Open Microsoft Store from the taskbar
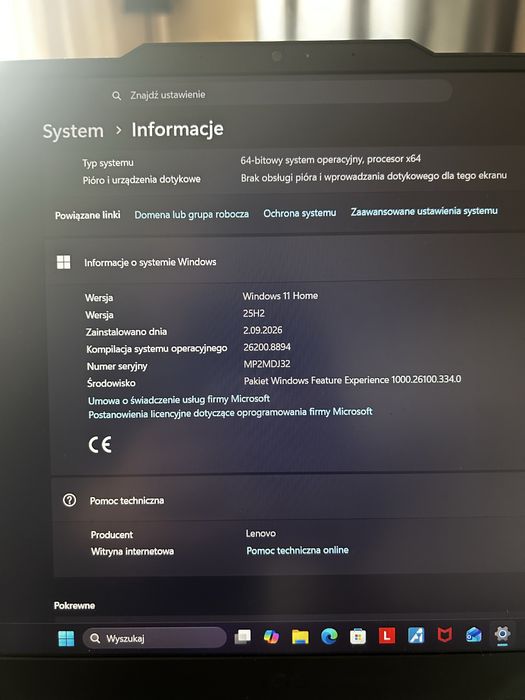Image resolution: width=525 pixels, height=700 pixels. (358, 636)
